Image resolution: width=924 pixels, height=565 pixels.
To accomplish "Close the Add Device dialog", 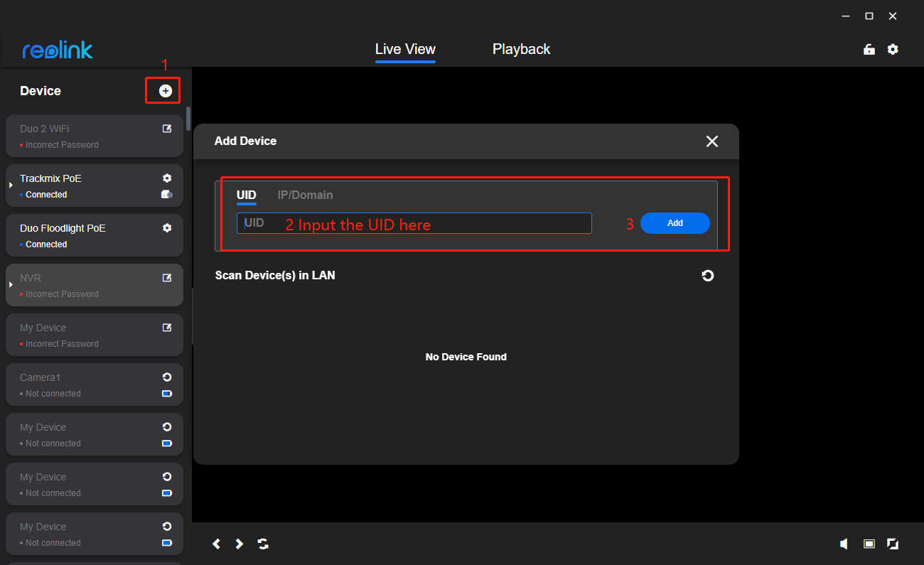I will pos(711,141).
